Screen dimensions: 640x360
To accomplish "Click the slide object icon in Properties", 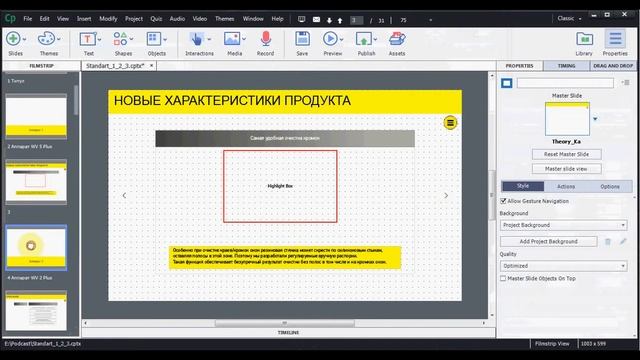I will [x=507, y=83].
